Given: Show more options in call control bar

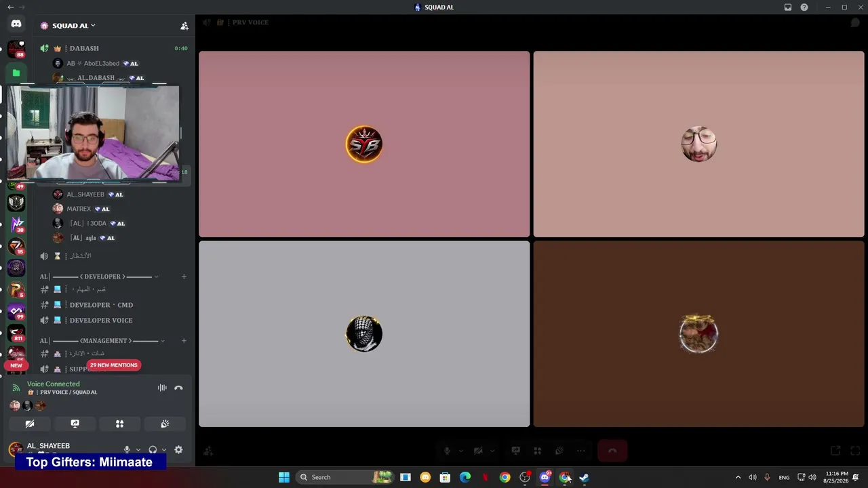Looking at the screenshot, I should pyautogui.click(x=580, y=451).
